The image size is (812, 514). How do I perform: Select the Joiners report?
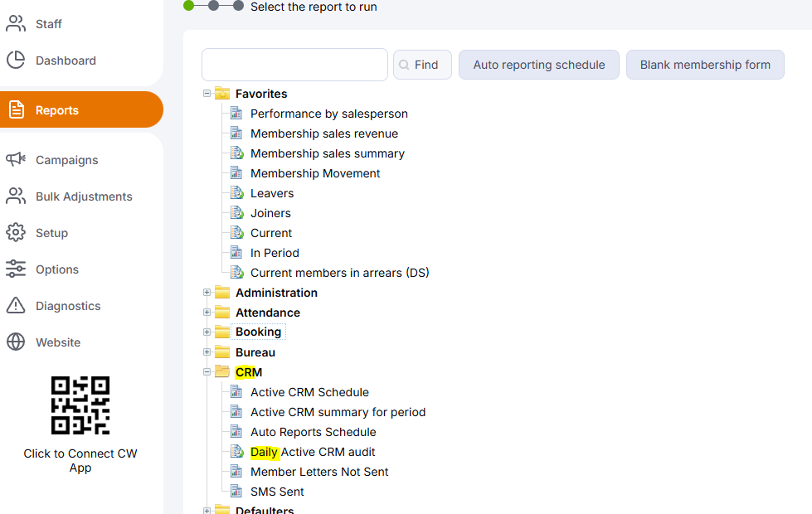270,213
